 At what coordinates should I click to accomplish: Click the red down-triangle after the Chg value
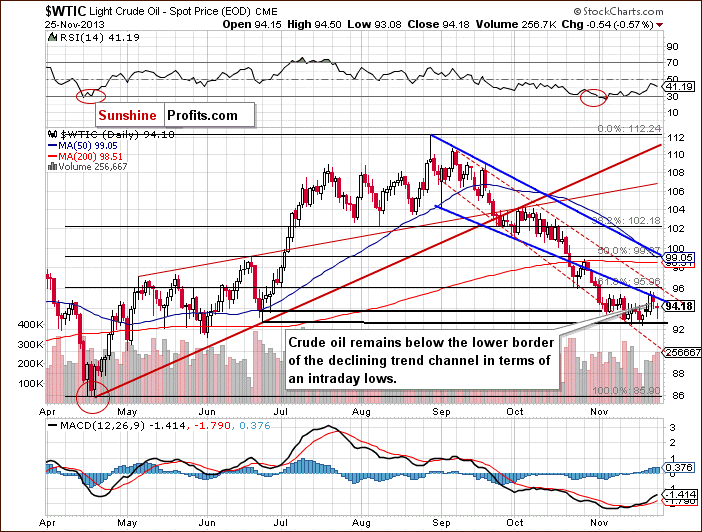coord(659,25)
